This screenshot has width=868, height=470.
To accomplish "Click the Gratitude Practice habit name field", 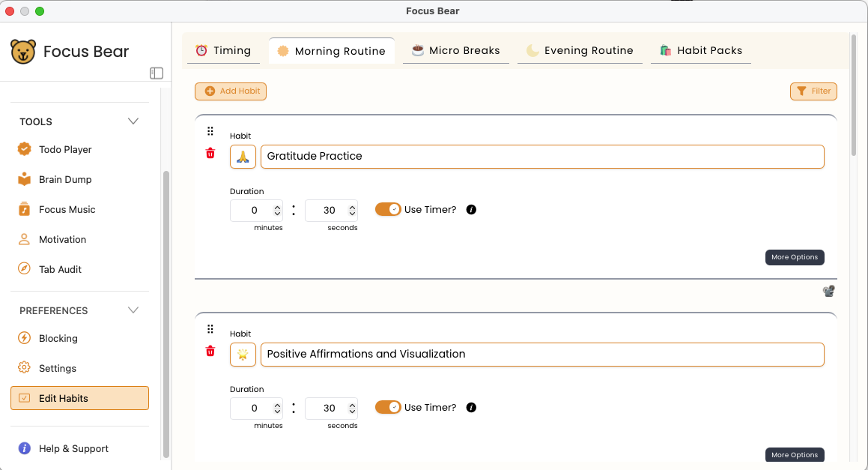I will [x=542, y=157].
